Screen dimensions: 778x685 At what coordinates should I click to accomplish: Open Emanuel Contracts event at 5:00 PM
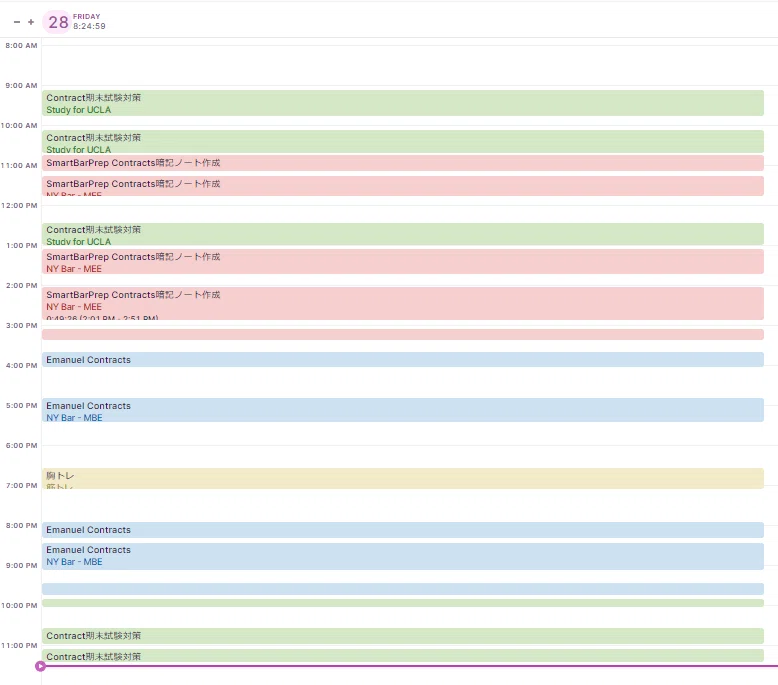coord(402,410)
